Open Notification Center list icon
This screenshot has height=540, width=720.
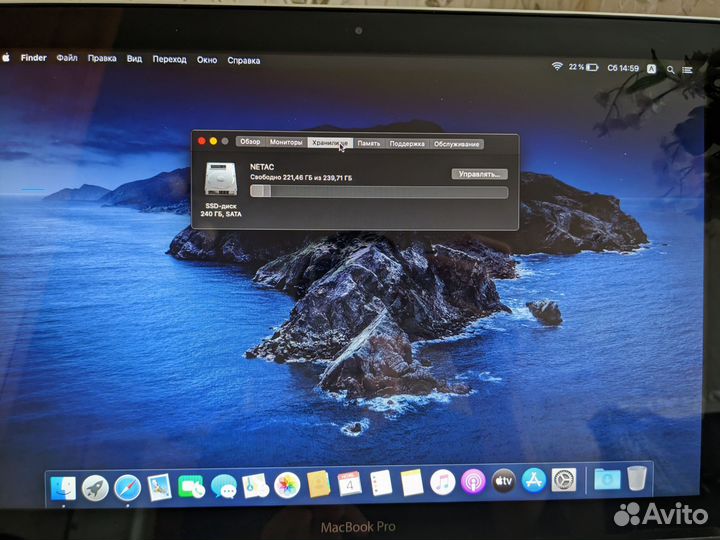[687, 70]
